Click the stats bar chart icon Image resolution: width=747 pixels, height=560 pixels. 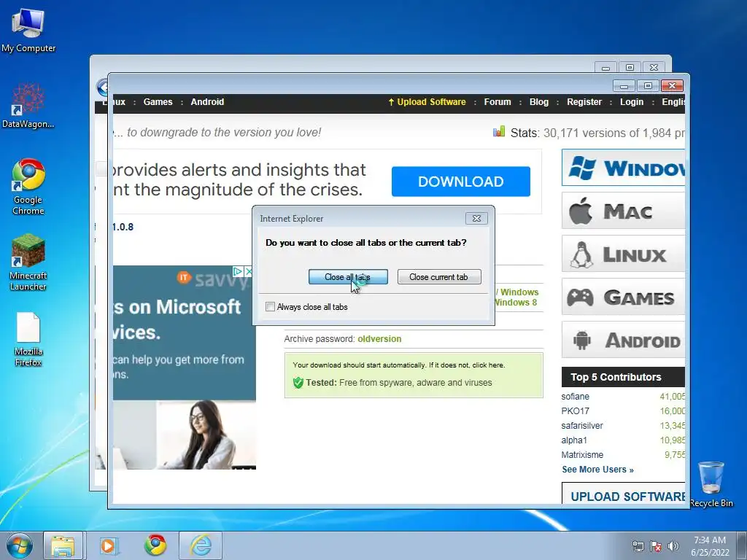pos(499,132)
